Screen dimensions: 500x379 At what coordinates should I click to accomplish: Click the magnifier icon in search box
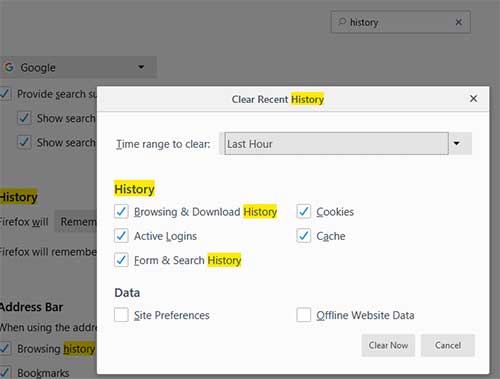[x=342, y=22]
